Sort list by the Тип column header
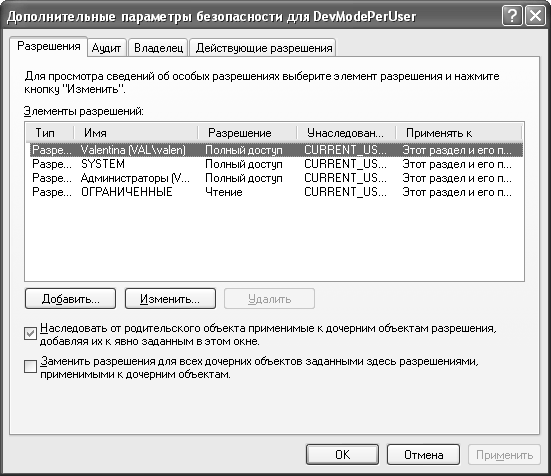Image resolution: width=551 pixels, height=476 pixels. [50, 133]
